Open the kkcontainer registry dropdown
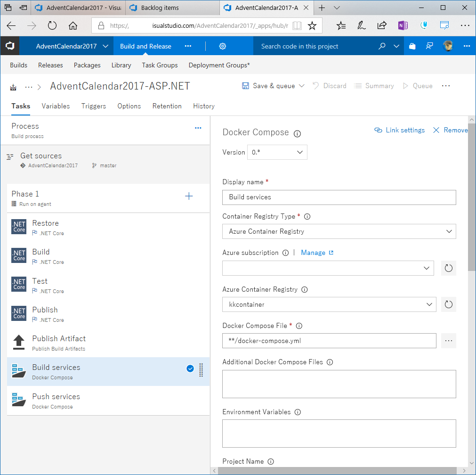This screenshot has height=475, width=476. click(329, 304)
